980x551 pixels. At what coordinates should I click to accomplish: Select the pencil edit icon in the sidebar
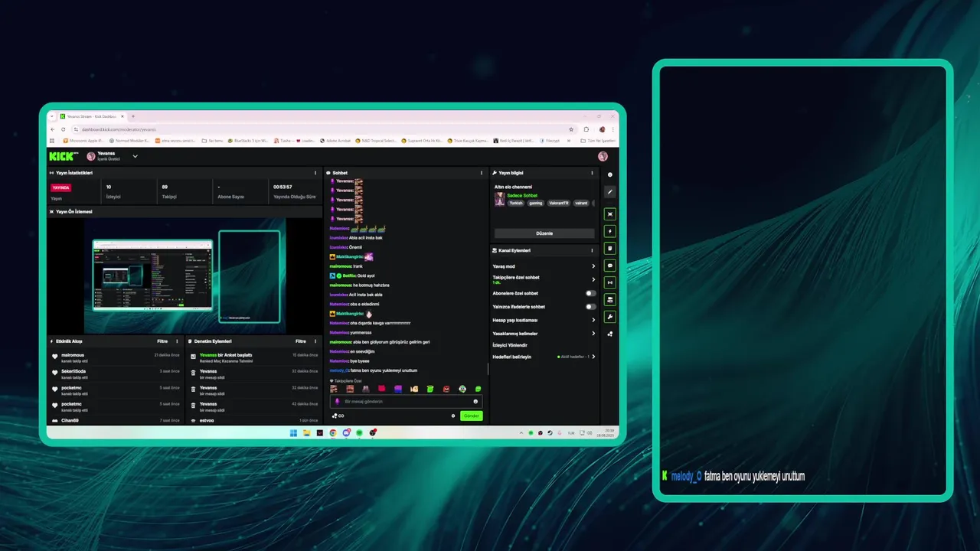(x=610, y=192)
